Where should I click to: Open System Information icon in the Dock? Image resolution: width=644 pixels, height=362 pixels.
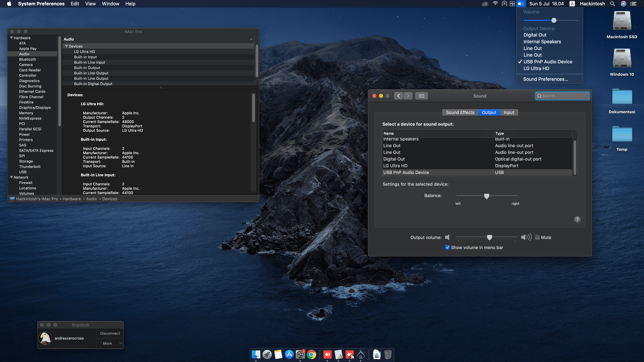(361, 354)
